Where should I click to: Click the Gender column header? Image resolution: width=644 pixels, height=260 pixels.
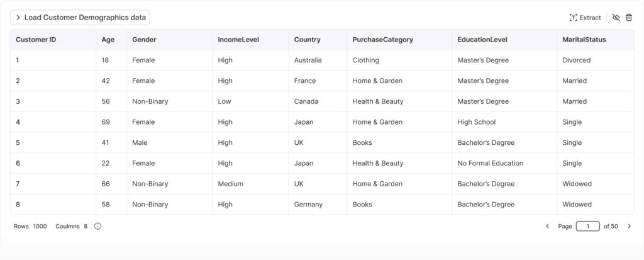(x=144, y=40)
